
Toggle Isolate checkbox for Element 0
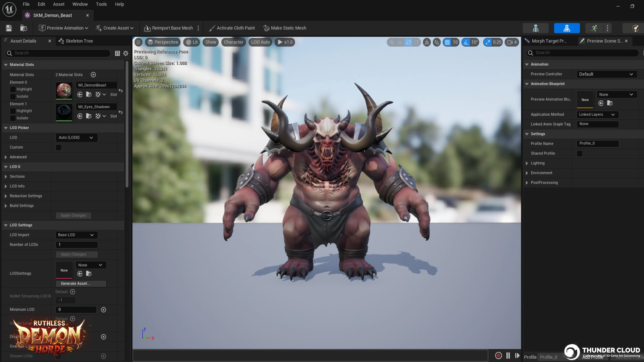point(13,97)
